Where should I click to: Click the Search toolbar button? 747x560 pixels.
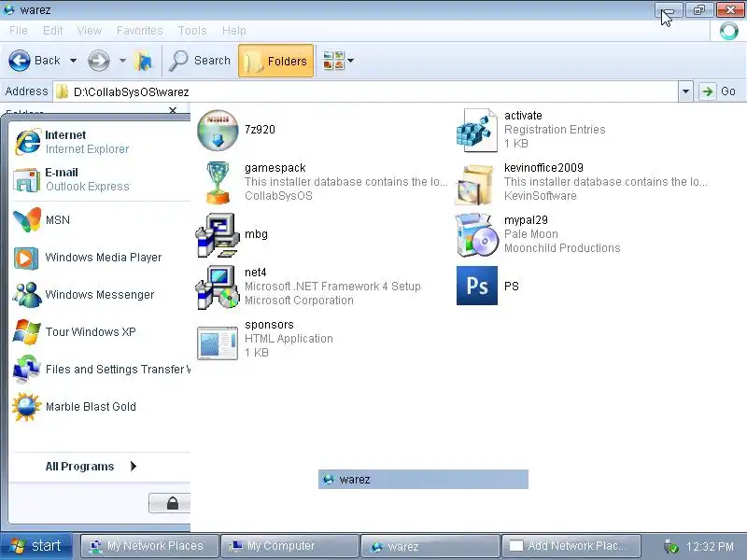(200, 61)
